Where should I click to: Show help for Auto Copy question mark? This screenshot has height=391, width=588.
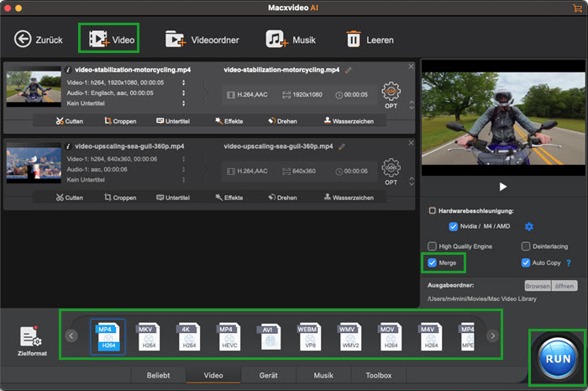click(569, 263)
